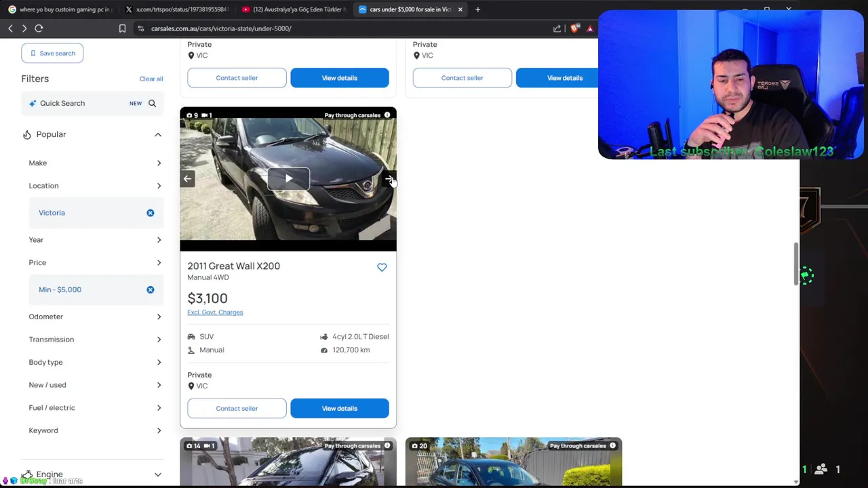Click the site info icon in address bar
Viewport: 868px width, 488px height.
(140, 28)
